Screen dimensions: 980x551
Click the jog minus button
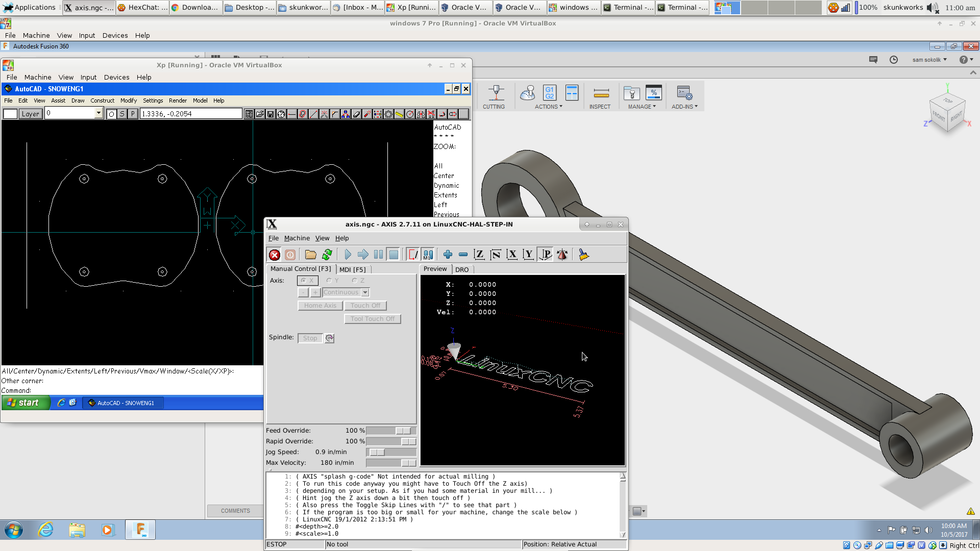pyautogui.click(x=303, y=292)
